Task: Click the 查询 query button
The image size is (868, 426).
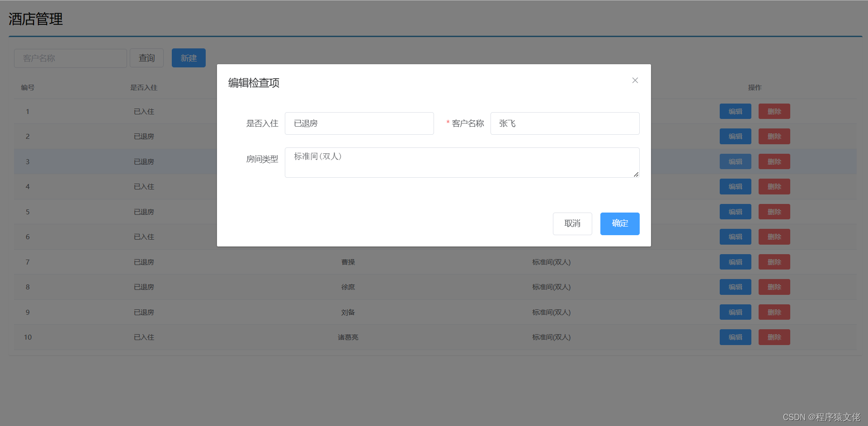Action: pos(146,58)
